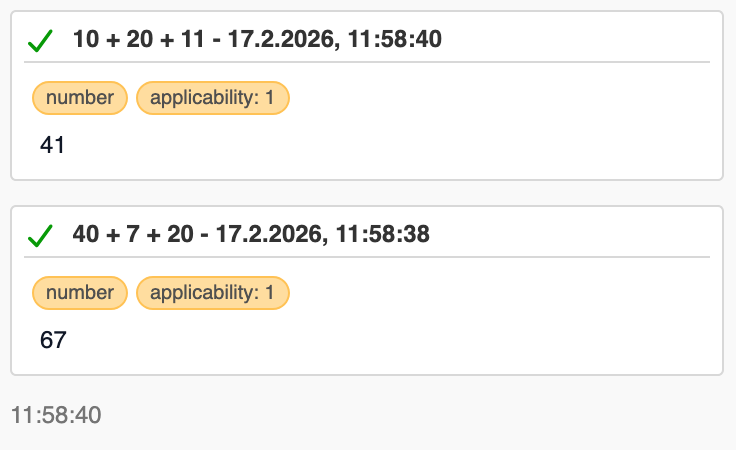The width and height of the screenshot is (736, 450).
Task: Click the applicability: 1 tag above result 41
Action: [x=213, y=98]
